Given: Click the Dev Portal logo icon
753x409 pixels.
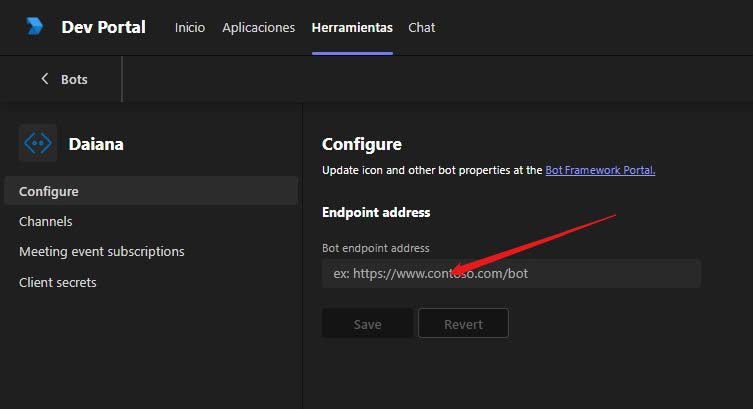Looking at the screenshot, I should (35, 26).
